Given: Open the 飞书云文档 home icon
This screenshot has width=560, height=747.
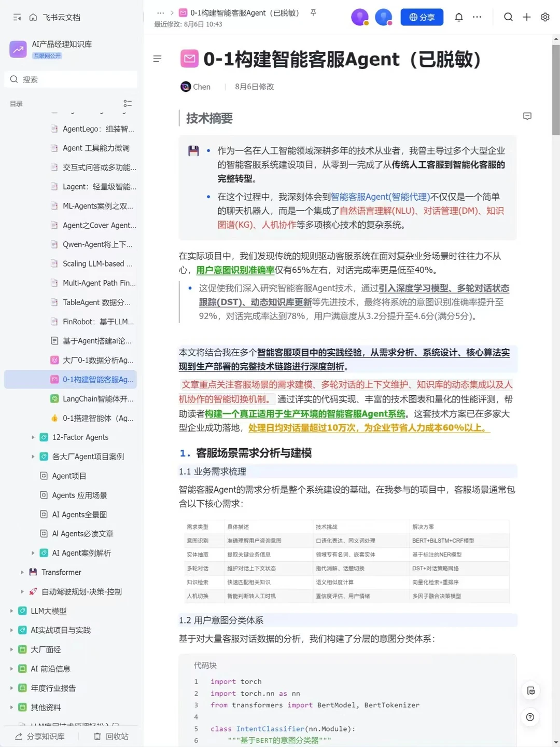Looking at the screenshot, I should point(32,17).
